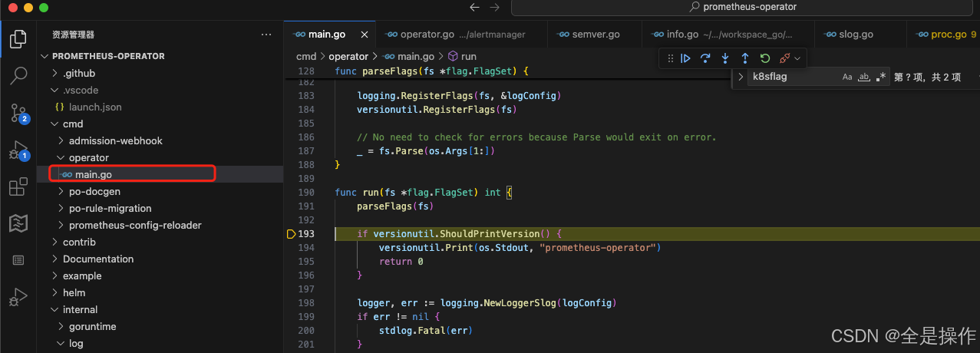Viewport: 980px width, 353px height.
Task: Open the test-run icon view at activity bar bottom
Action: 18,296
